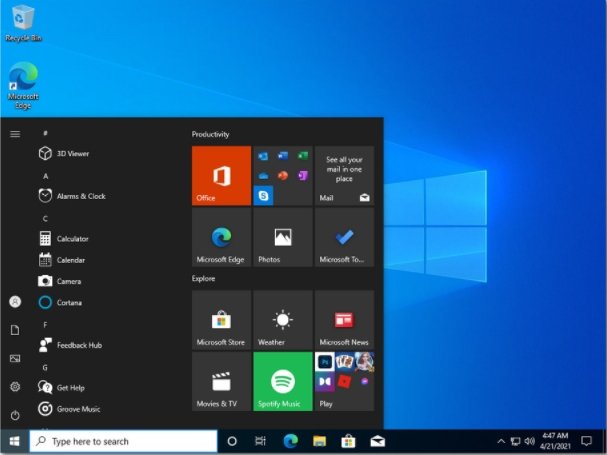This screenshot has width=607, height=455.
Task: Open the Spotify Music tile
Action: [283, 381]
